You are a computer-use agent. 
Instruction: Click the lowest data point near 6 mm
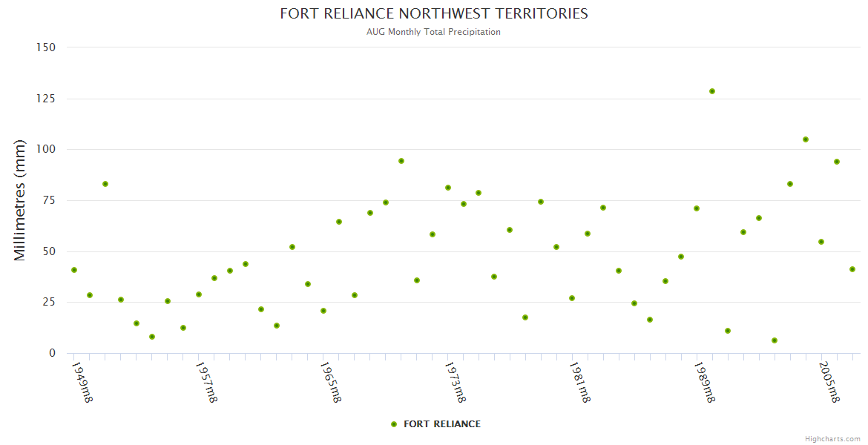pos(775,340)
